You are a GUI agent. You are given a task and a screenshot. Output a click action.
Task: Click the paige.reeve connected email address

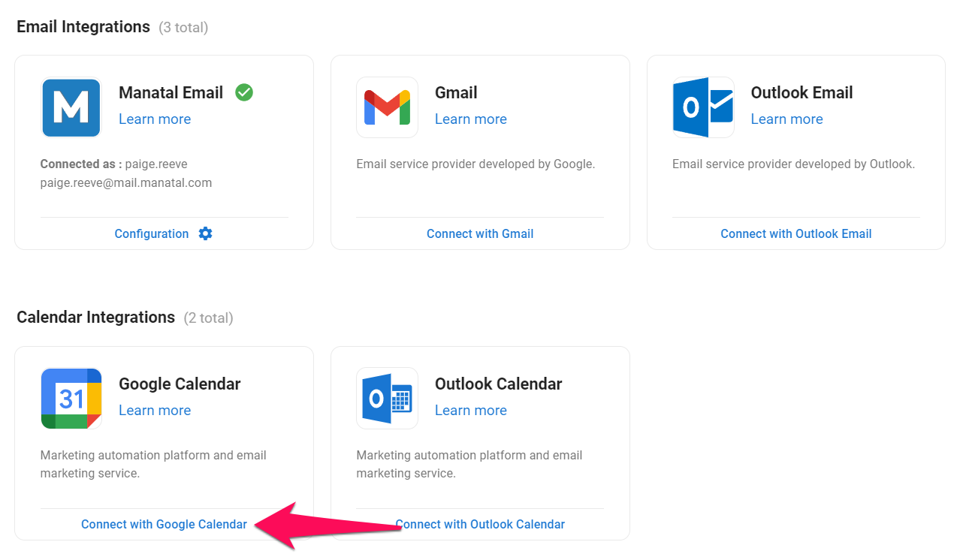pos(126,182)
